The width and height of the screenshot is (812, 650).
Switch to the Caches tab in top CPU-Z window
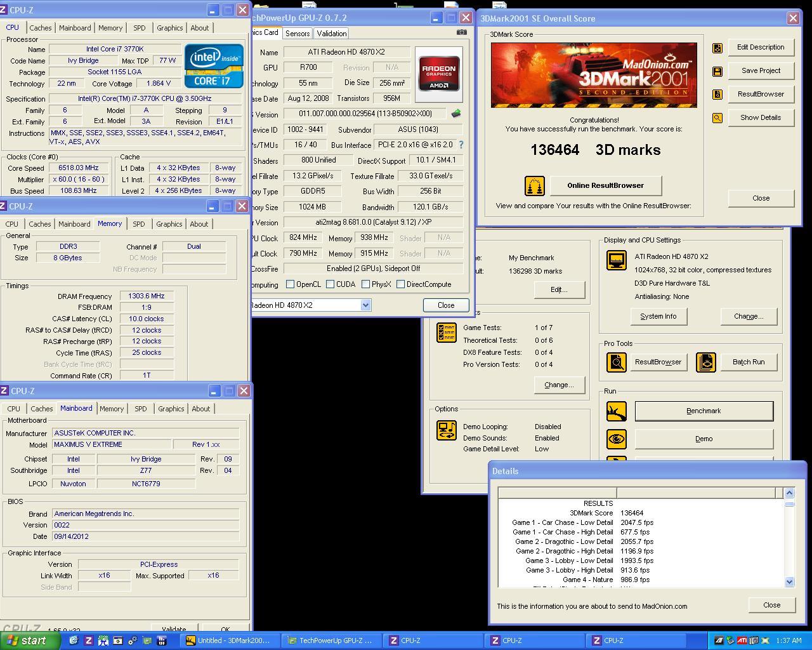tap(41, 28)
